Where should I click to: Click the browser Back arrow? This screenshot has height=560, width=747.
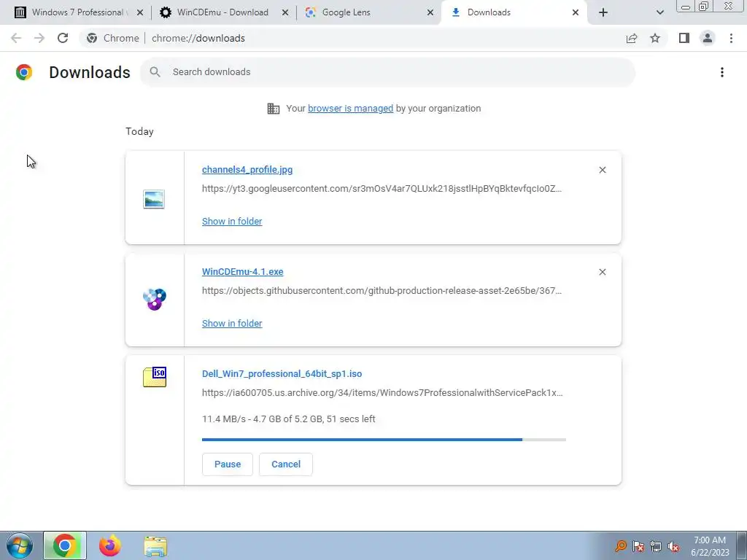[16, 38]
